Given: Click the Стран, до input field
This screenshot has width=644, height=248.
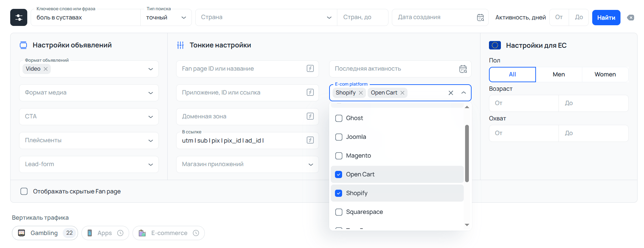Looking at the screenshot, I should (363, 17).
